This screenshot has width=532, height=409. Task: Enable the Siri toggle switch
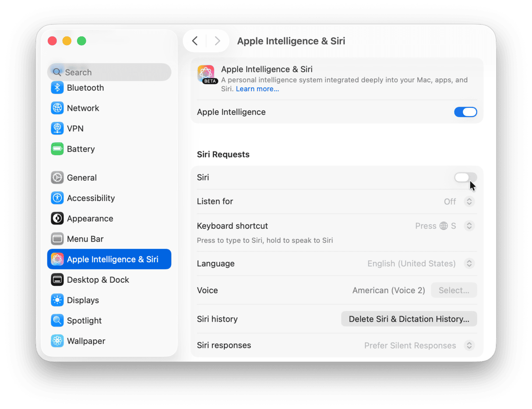(465, 178)
